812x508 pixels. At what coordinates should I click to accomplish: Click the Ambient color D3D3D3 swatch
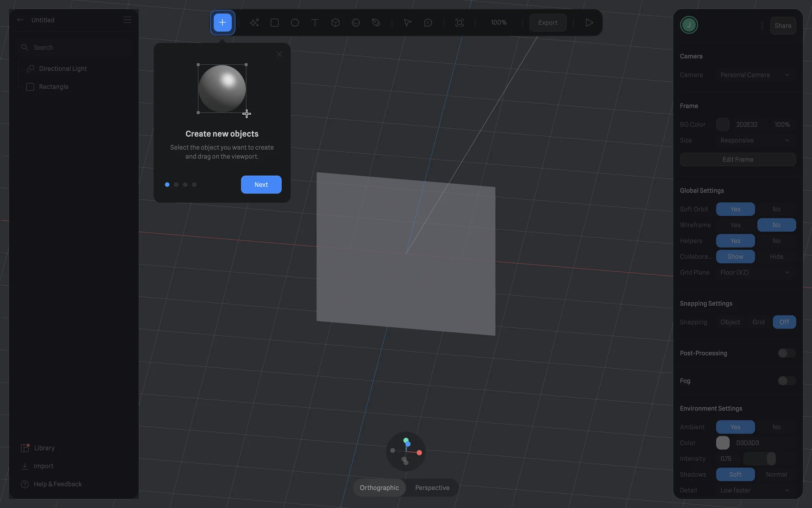click(723, 443)
